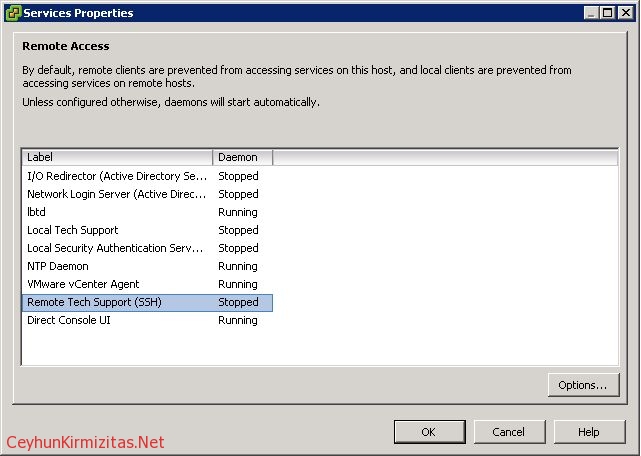The height and width of the screenshot is (456, 641).
Task: Click Stopped status of Local Security Authentication
Action: pos(238,248)
